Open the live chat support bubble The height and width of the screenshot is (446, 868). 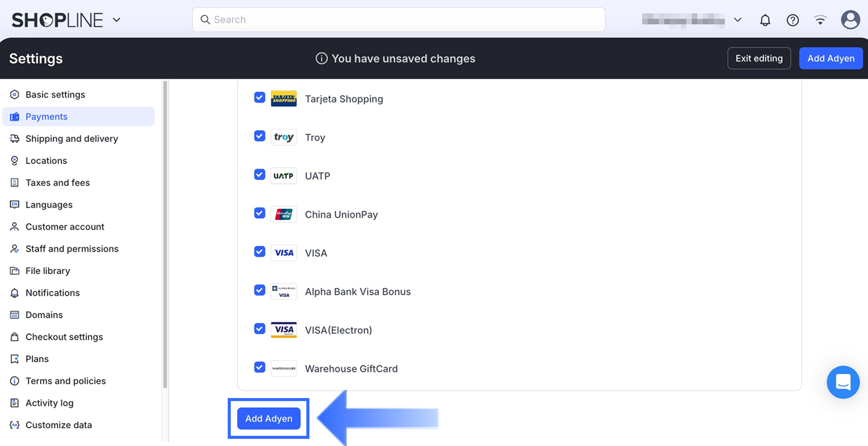coord(843,382)
